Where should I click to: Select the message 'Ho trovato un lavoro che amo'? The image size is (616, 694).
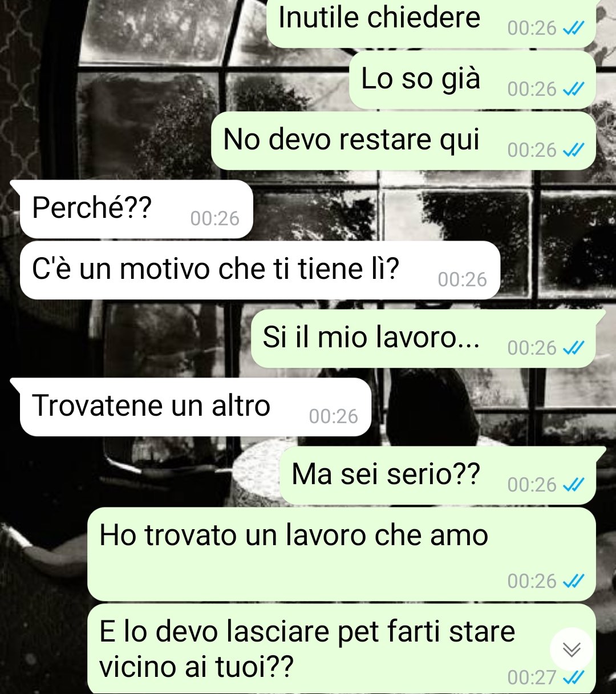tap(342, 554)
